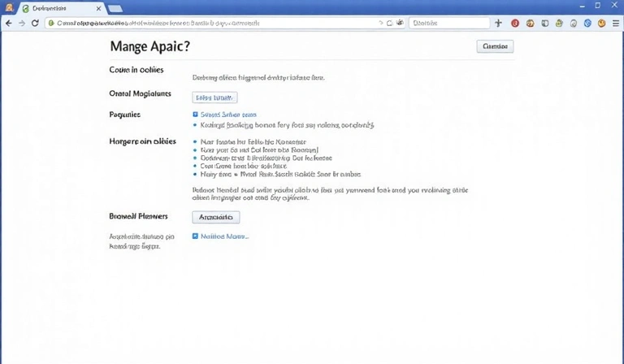Click the circular refresh icon inside address bar
624x364 pixels.
click(x=390, y=23)
